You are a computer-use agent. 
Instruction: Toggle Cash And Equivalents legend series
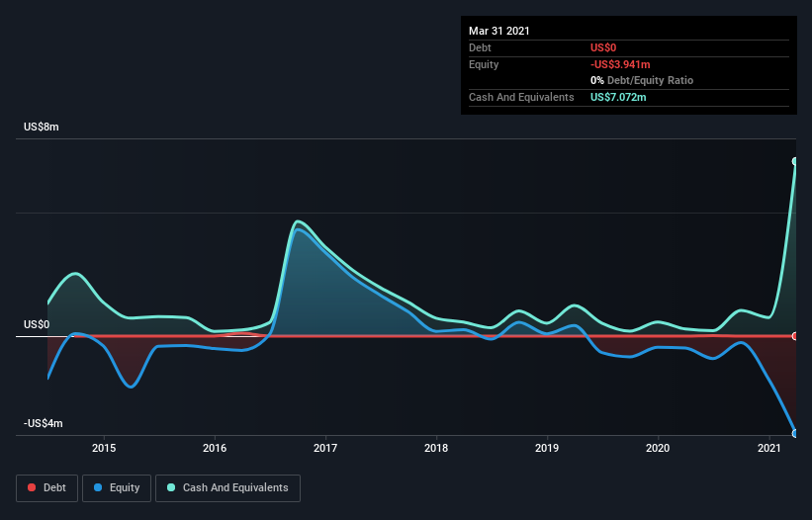point(227,488)
